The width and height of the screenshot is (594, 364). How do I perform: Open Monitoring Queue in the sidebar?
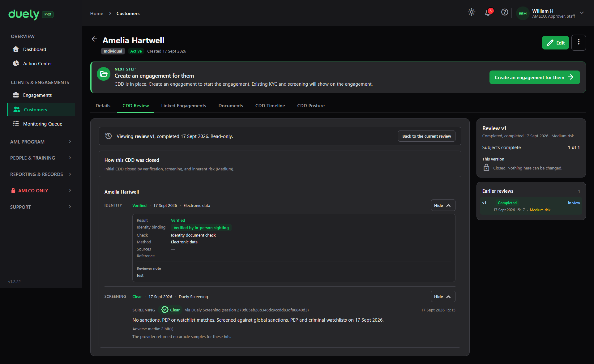[41, 124]
